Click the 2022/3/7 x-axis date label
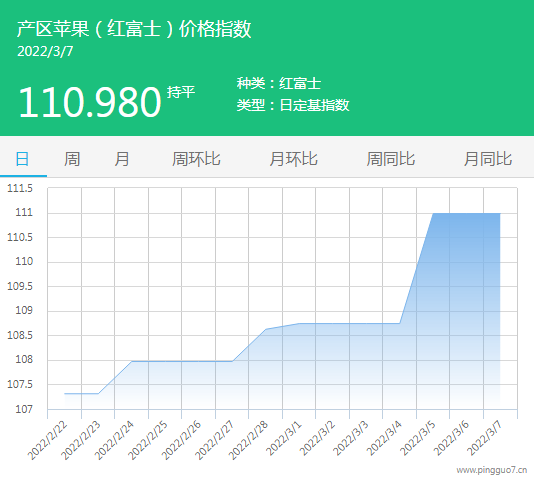This screenshot has width=534, height=480. pyautogui.click(x=484, y=438)
